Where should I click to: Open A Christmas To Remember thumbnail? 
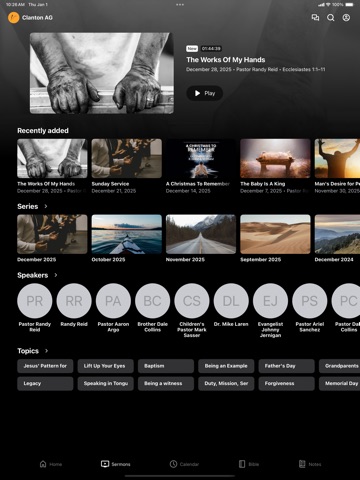(201, 158)
